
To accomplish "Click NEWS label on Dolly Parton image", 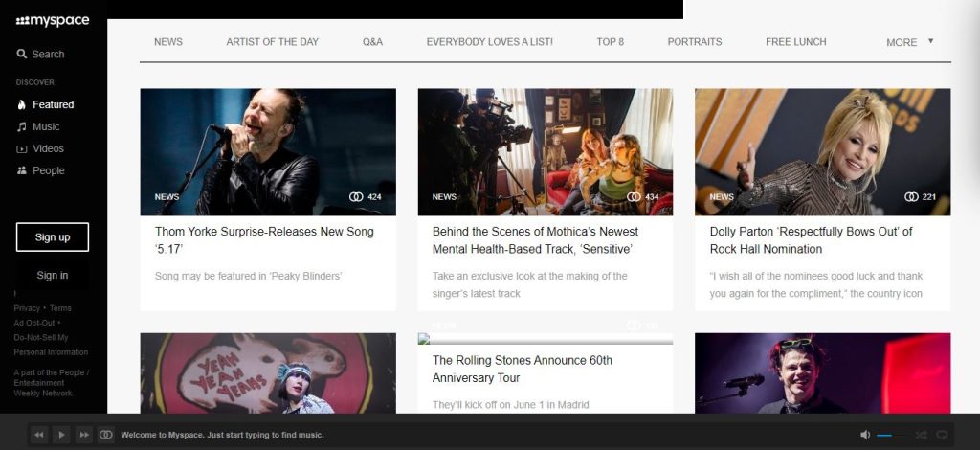I will point(722,197).
